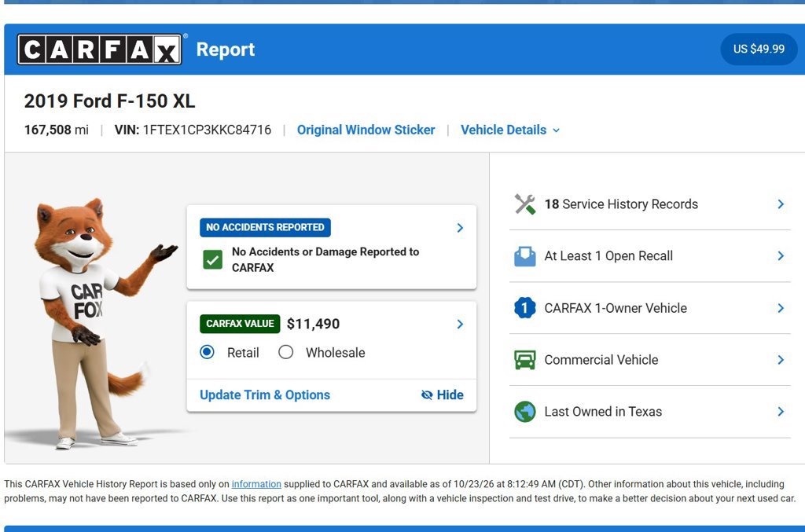The height and width of the screenshot is (532, 805).
Task: Click the crossed-eye Hide icon
Action: [427, 394]
